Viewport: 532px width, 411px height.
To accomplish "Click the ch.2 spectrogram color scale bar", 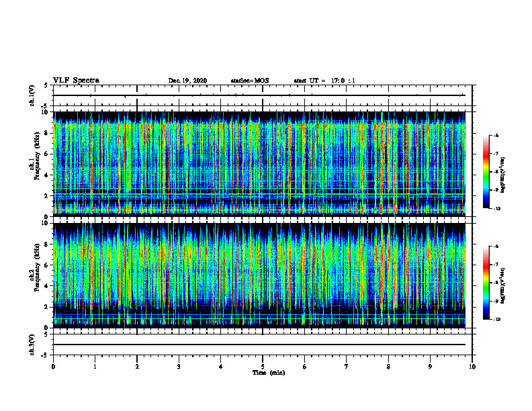I will [x=486, y=283].
